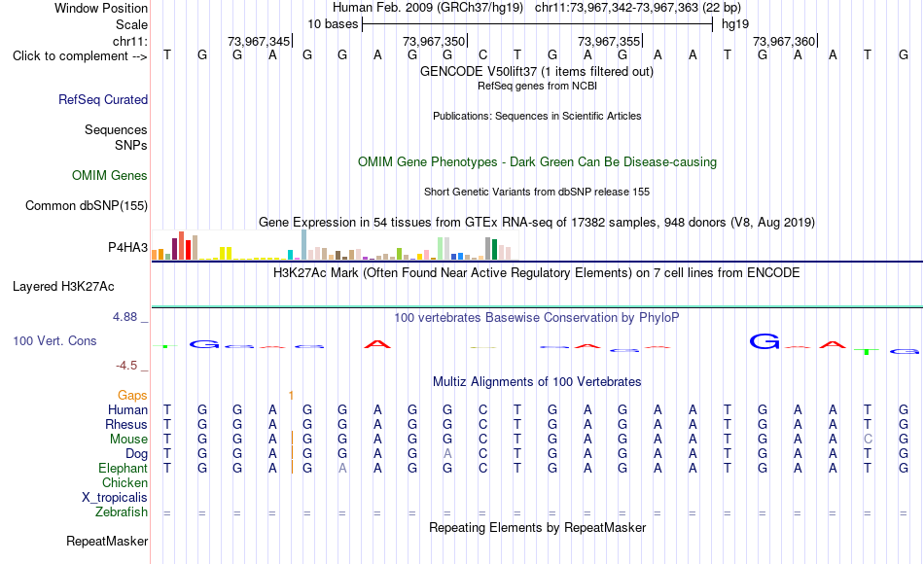Click the 73,967,345 ruler coordinate

click(x=259, y=41)
